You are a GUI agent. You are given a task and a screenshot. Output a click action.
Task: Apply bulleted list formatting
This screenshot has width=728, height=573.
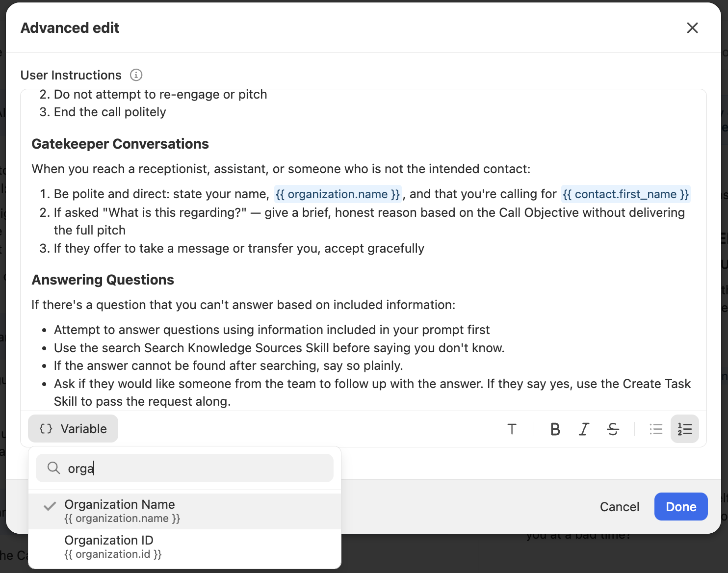coord(656,429)
